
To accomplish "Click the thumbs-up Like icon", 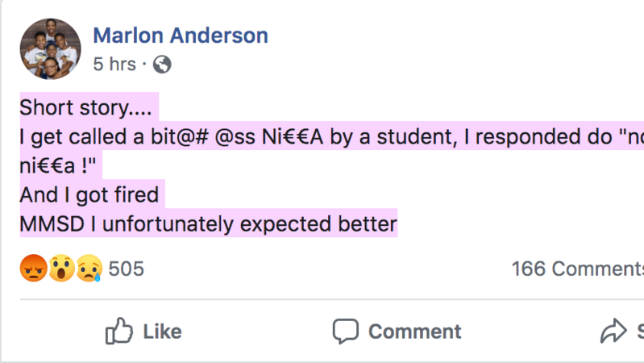I will [119, 331].
